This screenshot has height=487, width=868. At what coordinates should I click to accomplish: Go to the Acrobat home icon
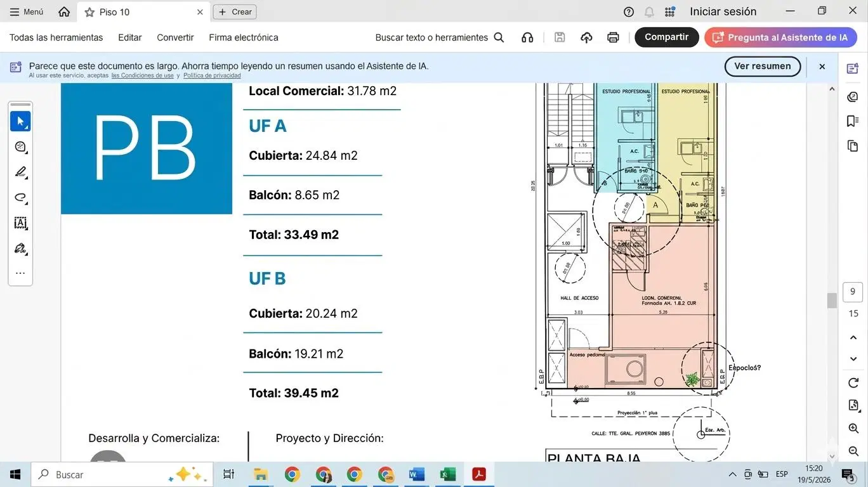pos(64,11)
